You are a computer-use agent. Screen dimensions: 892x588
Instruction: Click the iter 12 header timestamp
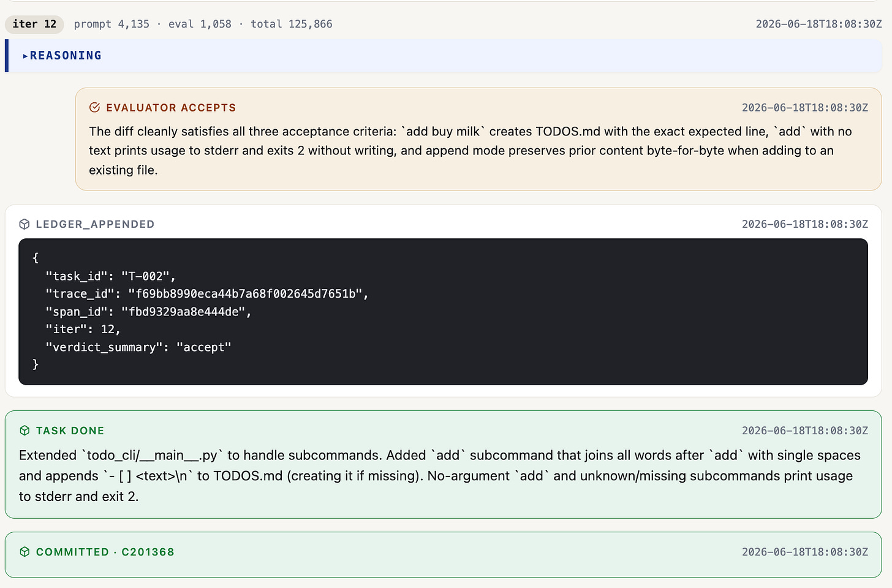tap(818, 24)
